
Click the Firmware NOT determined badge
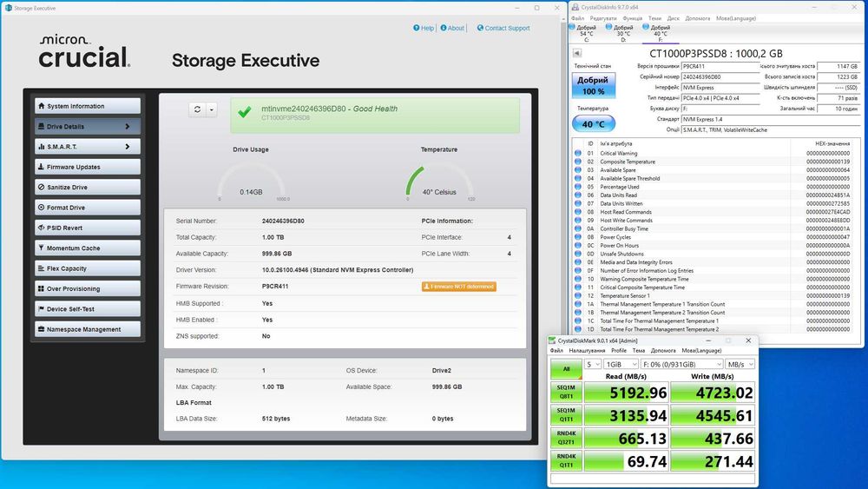point(459,287)
